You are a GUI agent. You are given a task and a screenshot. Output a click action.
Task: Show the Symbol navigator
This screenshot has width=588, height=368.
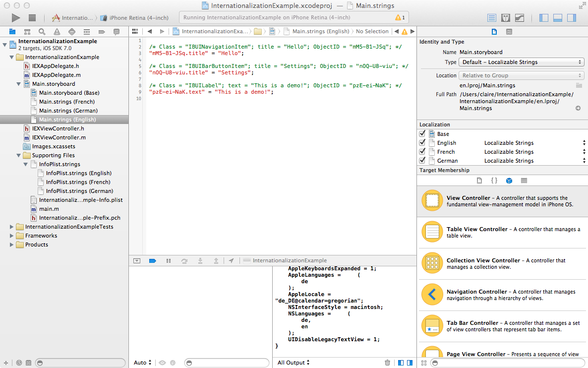[x=27, y=32]
